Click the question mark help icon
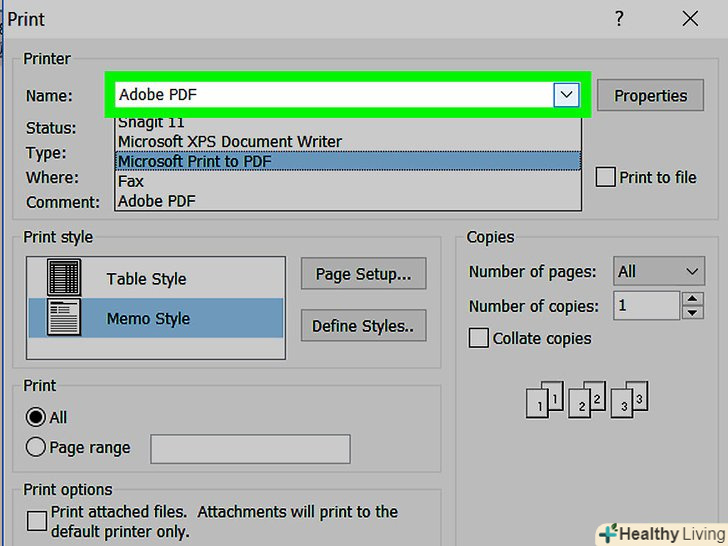728x546 pixels. coord(619,19)
